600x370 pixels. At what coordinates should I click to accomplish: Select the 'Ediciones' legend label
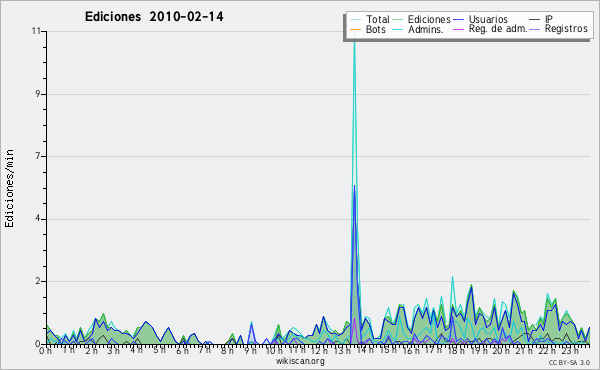[429, 19]
